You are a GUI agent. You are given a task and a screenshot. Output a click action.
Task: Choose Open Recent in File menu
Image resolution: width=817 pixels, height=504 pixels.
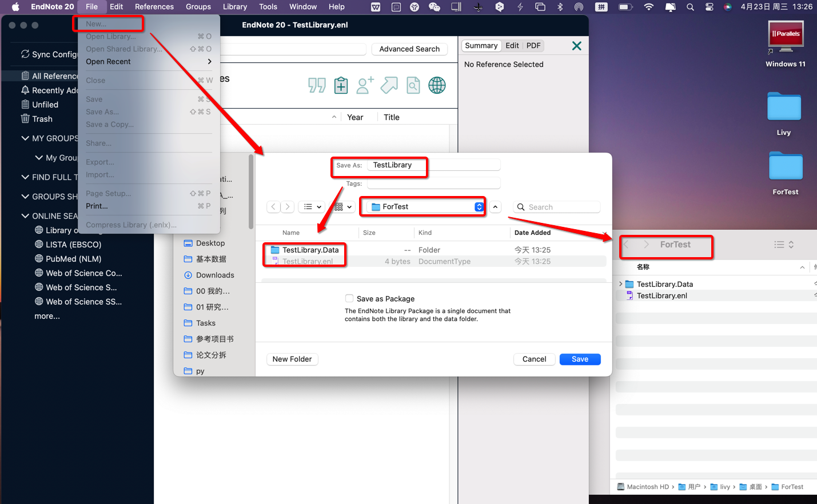(x=149, y=62)
